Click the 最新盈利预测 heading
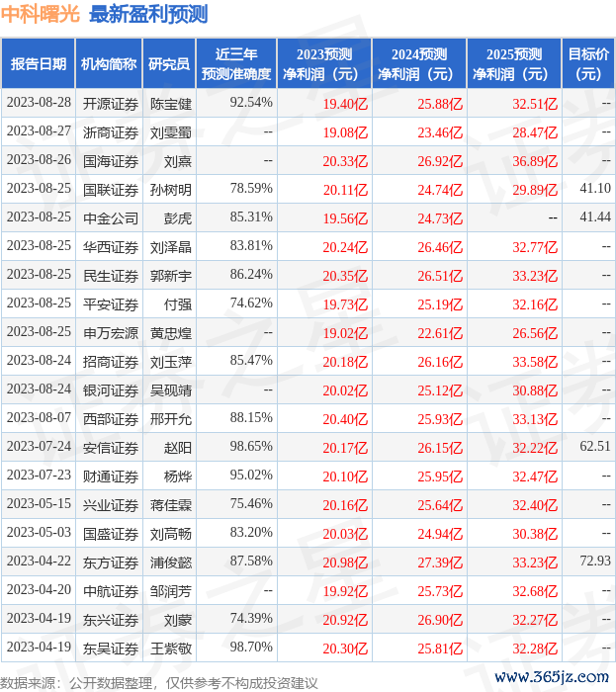Screen dimensions: 616x692 148,14
